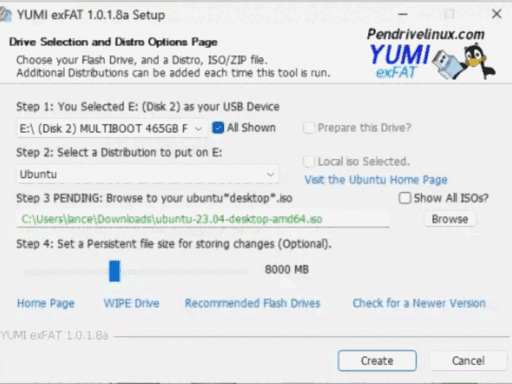Expand the Ubuntu distribution dropdown
Viewport: 512px width, 384px height.
148,174
